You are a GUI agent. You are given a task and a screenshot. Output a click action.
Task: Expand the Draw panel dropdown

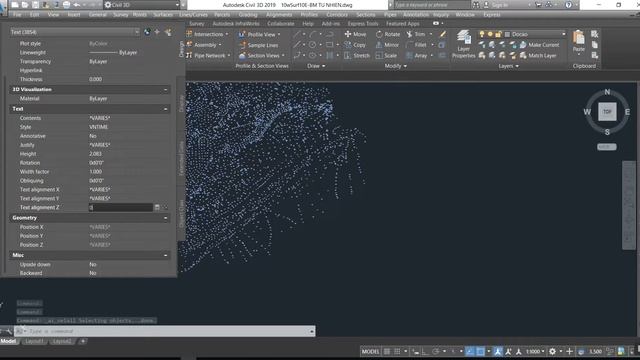[316, 66]
